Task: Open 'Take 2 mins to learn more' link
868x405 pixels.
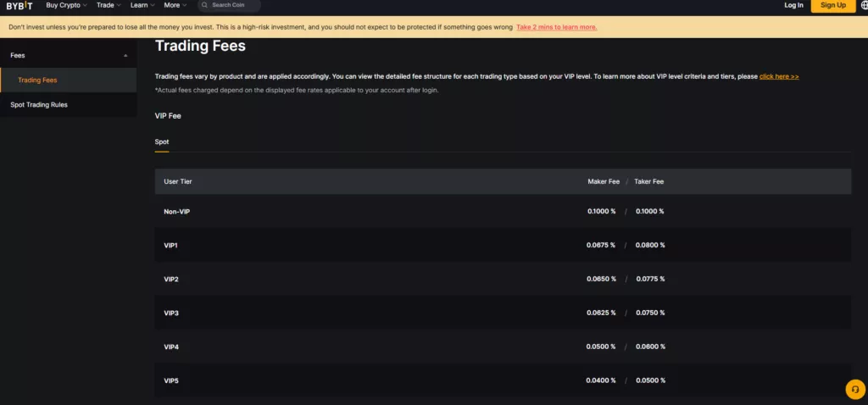Action: point(556,27)
